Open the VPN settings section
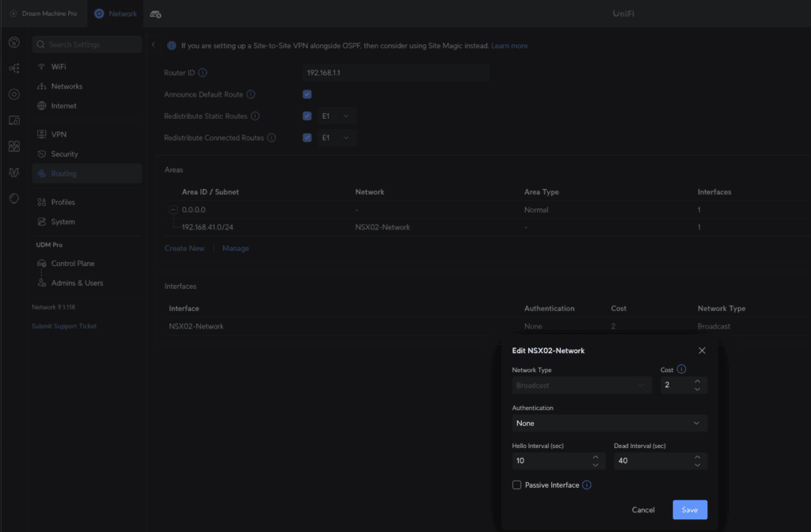 pyautogui.click(x=59, y=135)
